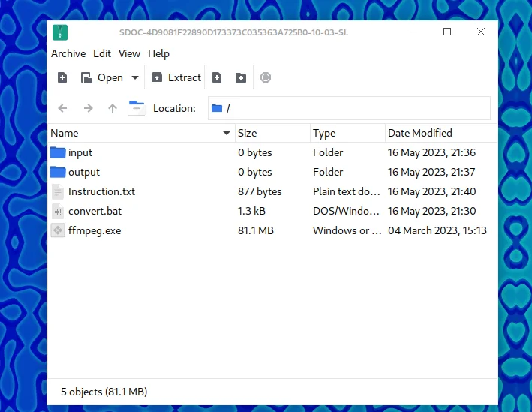Viewport: 532px width, 412px height.
Task: Sort by the Date Modified column header
Action: click(441, 133)
